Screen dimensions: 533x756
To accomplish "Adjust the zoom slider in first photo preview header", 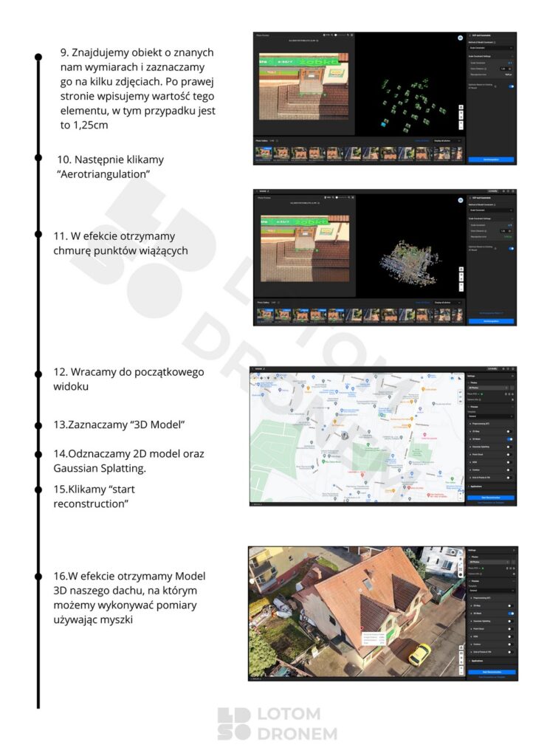I will [341, 35].
